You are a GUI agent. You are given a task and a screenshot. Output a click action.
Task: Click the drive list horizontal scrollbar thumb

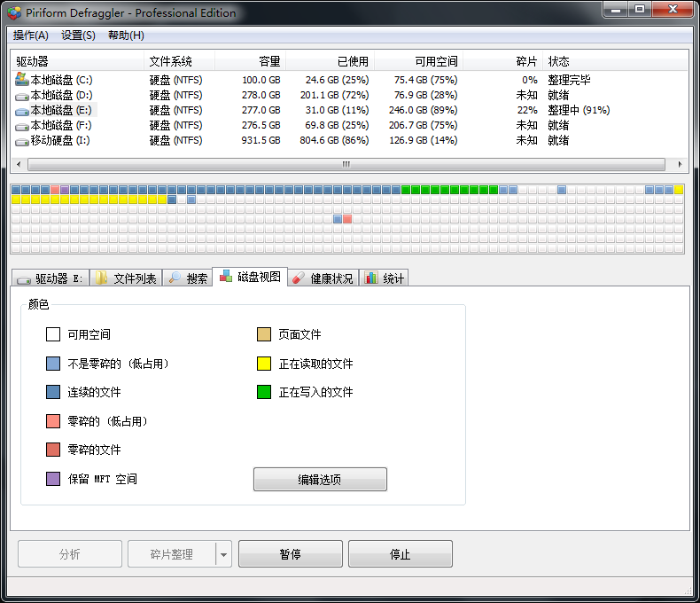[346, 164]
